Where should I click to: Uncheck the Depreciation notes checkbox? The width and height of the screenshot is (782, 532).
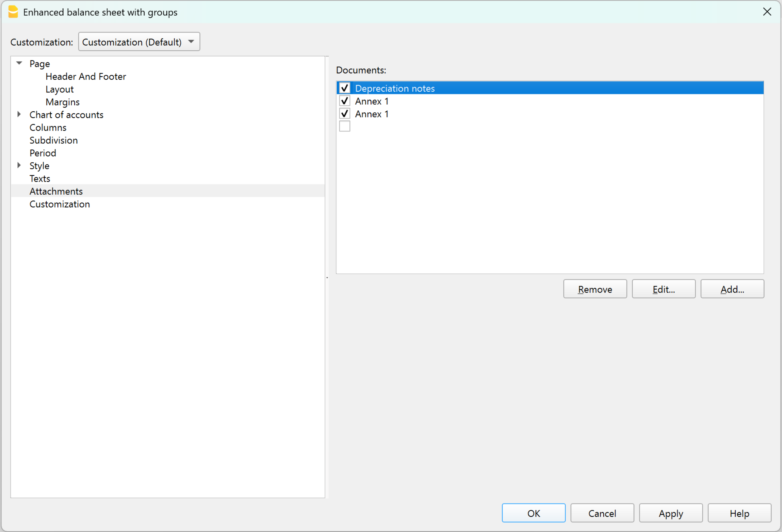pos(345,88)
